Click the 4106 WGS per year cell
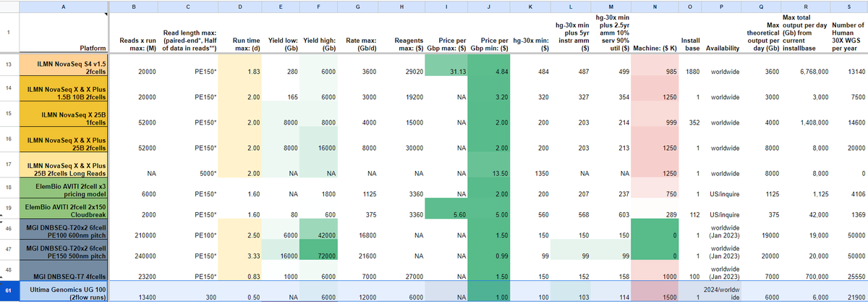868x302 pixels. point(848,189)
